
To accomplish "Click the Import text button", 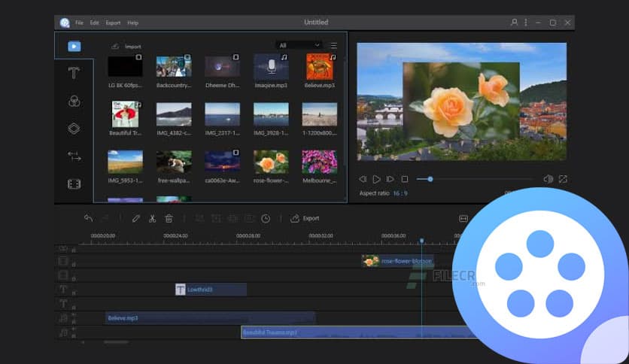I will (x=132, y=47).
